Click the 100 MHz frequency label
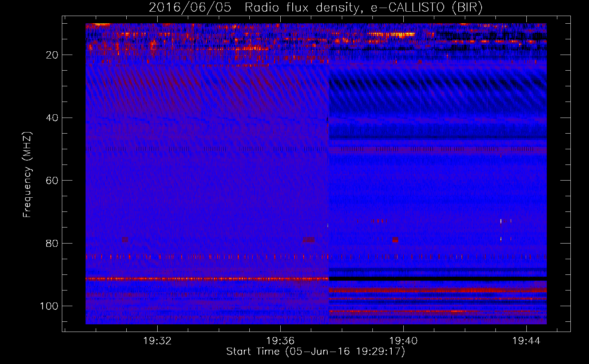 [49, 306]
